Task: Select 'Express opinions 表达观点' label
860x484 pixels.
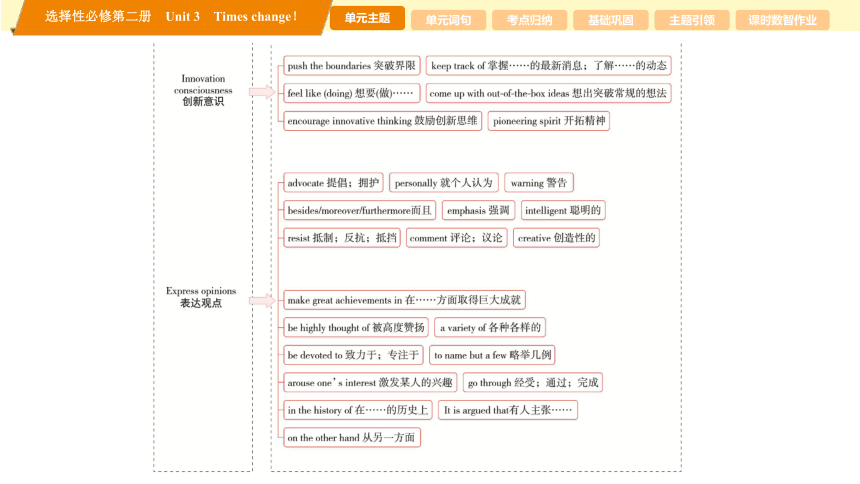Action: (201, 297)
